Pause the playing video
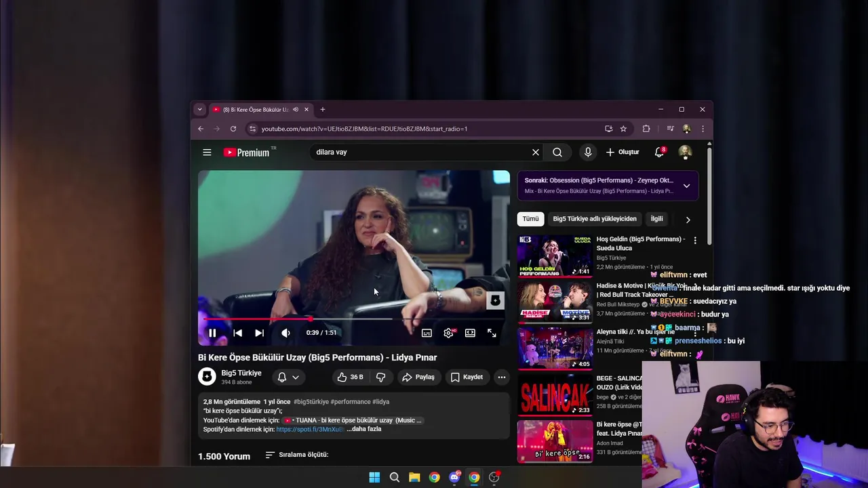Image resolution: width=868 pixels, height=488 pixels. point(212,333)
